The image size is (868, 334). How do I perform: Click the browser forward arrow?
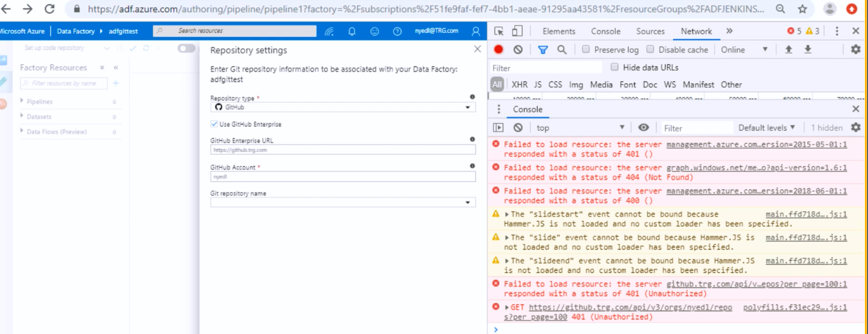[x=27, y=9]
